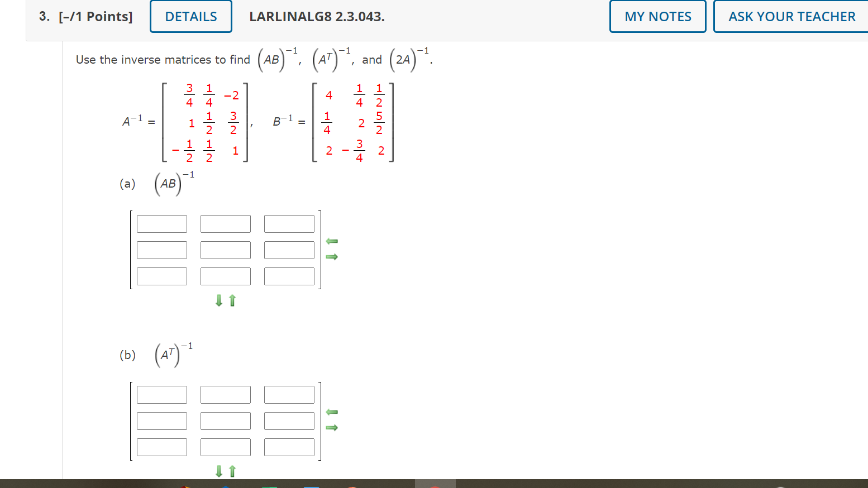
Task: Select the bottom-right cell of the (AB)⁻¹ matrix
Action: point(289,276)
